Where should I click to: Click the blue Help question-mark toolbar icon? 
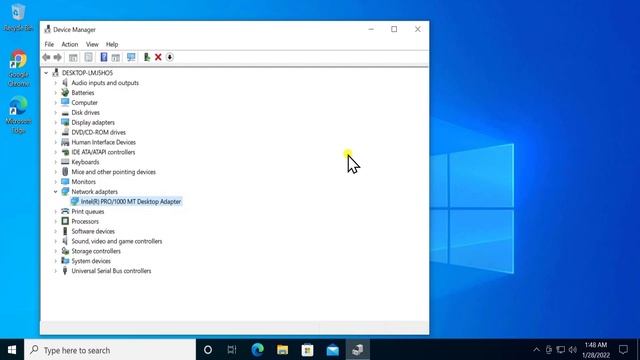(x=104, y=58)
